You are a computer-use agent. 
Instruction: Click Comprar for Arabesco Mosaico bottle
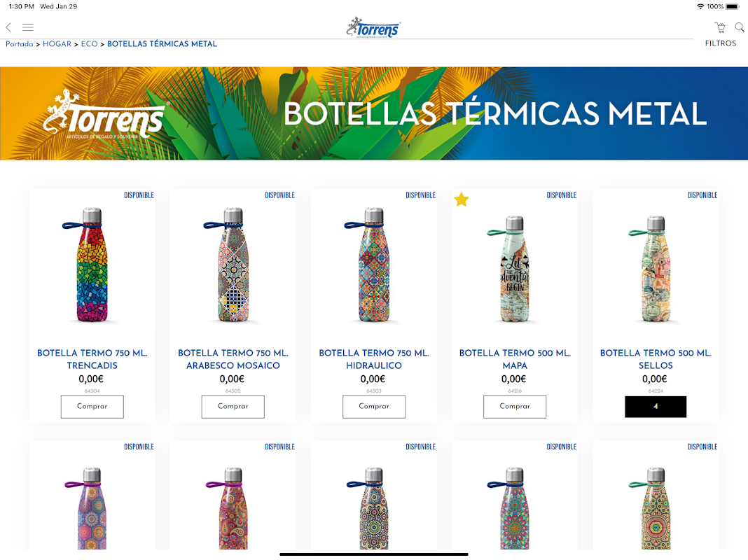233,407
